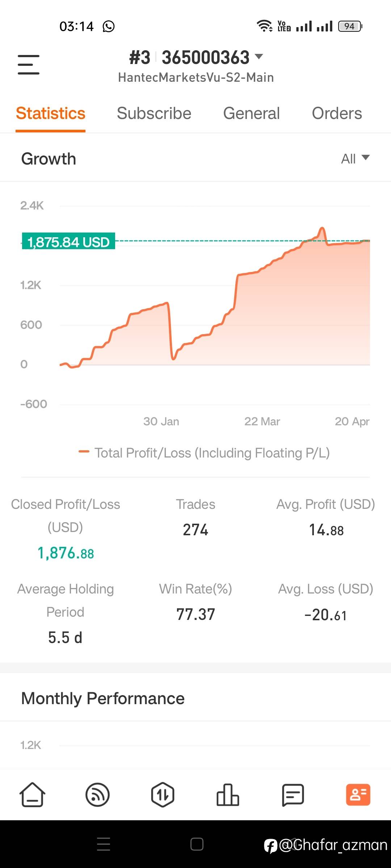Select the Statistics tab
The height and width of the screenshot is (868, 391).
[51, 114]
